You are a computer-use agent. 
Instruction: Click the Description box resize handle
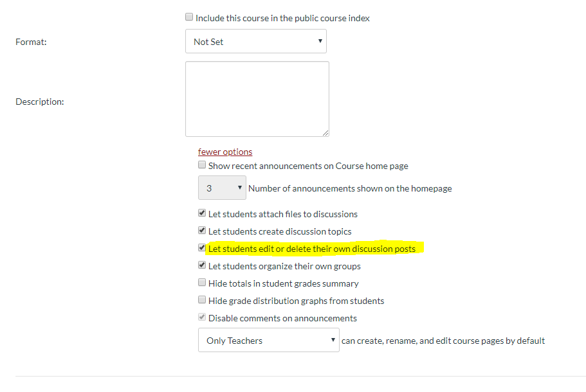pyautogui.click(x=325, y=133)
